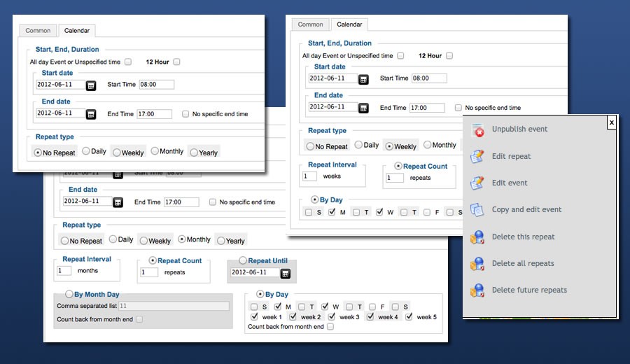Close the event actions popup with X
The width and height of the screenshot is (630, 364).
coord(611,122)
